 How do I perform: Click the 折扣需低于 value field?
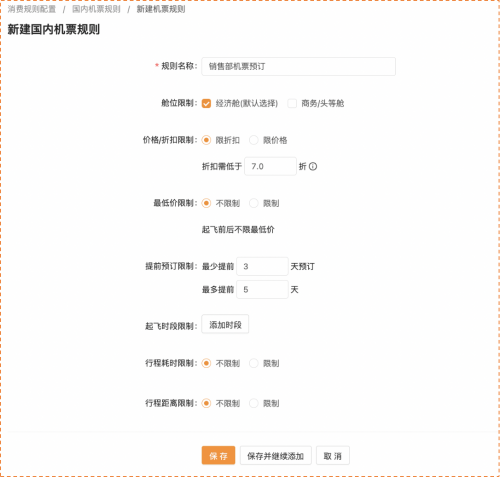[x=270, y=166]
